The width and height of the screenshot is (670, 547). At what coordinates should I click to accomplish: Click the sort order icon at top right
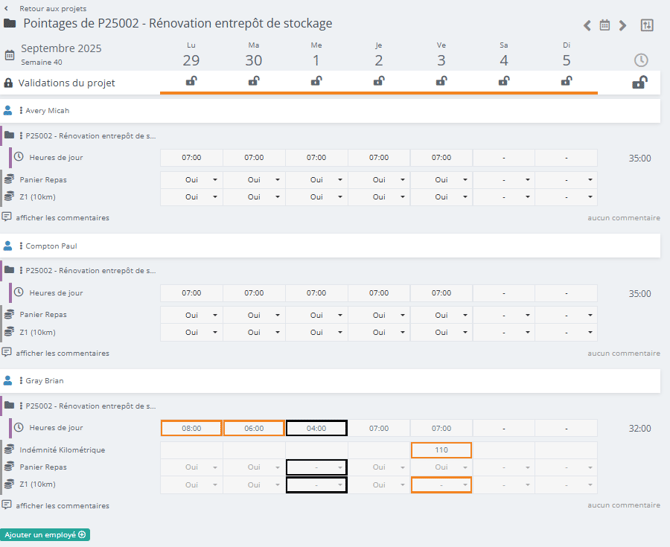646,25
